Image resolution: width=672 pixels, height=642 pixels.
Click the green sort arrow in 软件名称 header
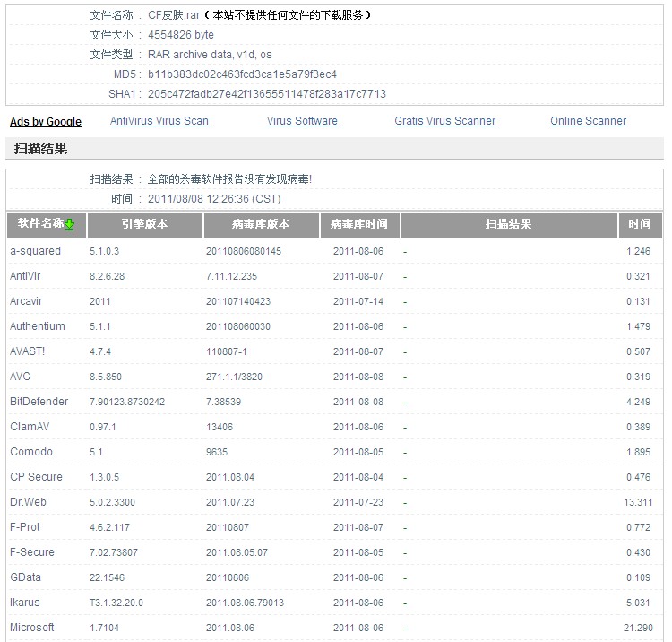69,224
